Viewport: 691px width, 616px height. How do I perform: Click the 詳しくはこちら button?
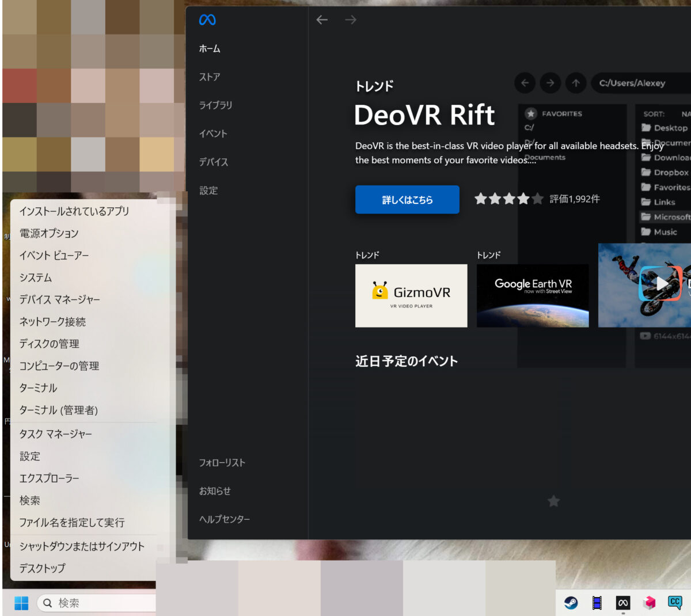(x=407, y=199)
